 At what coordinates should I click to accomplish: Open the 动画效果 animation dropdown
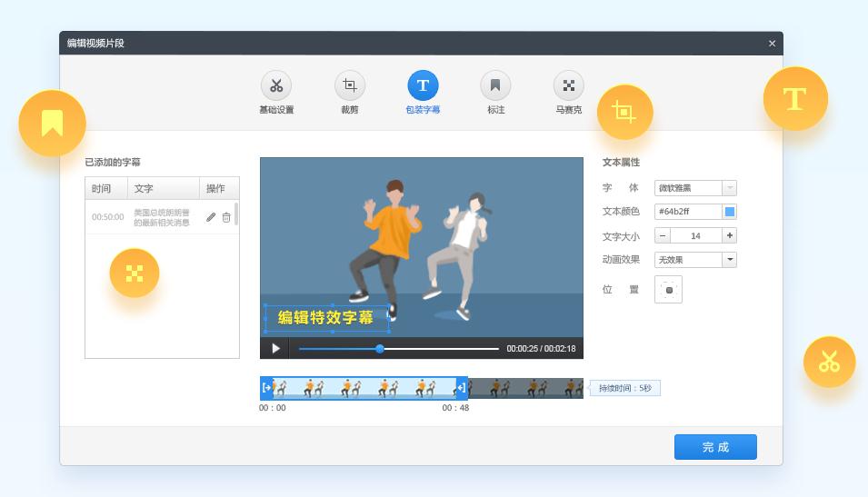(x=729, y=260)
